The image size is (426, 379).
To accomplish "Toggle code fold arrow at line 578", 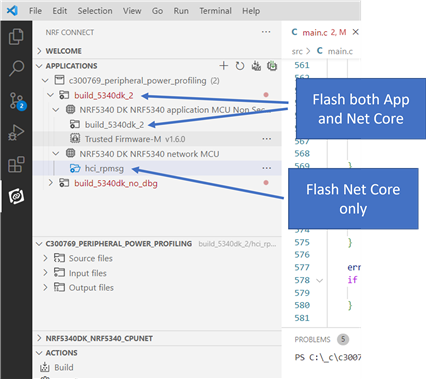I will (x=319, y=280).
